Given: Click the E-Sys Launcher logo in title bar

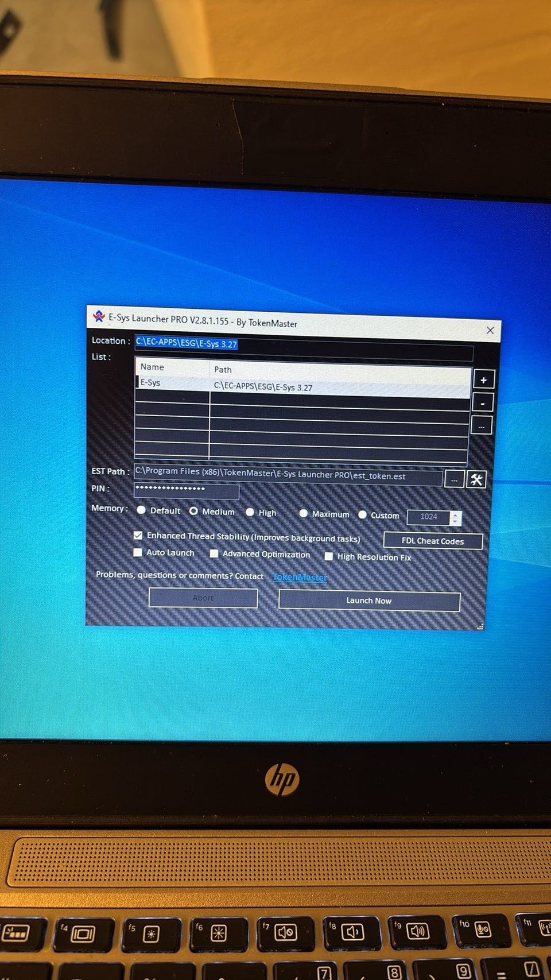Looking at the screenshot, I should 99,316.
